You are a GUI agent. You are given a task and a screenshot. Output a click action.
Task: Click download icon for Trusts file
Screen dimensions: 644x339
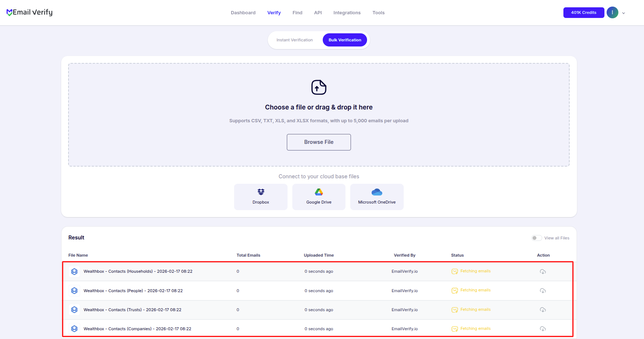click(543, 310)
